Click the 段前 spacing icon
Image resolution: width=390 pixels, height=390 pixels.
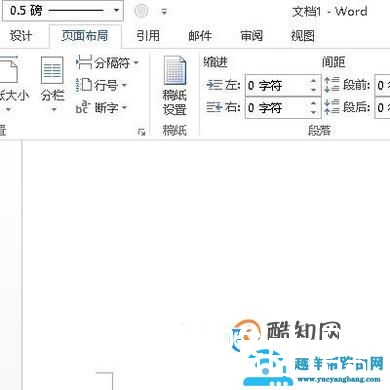pyautogui.click(x=332, y=85)
